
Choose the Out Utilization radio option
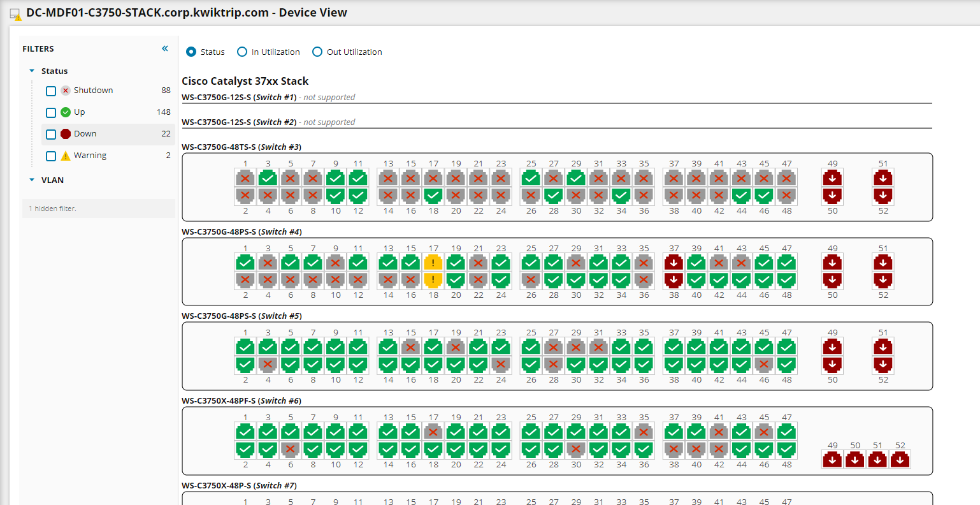pos(317,52)
